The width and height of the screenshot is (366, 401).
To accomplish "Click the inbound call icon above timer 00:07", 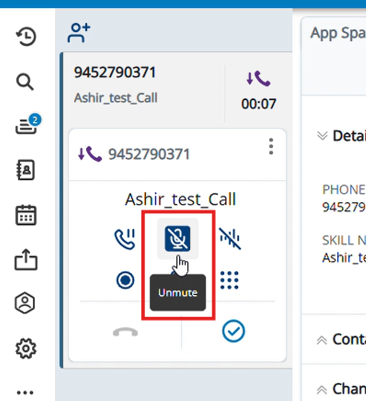I will 258,79.
